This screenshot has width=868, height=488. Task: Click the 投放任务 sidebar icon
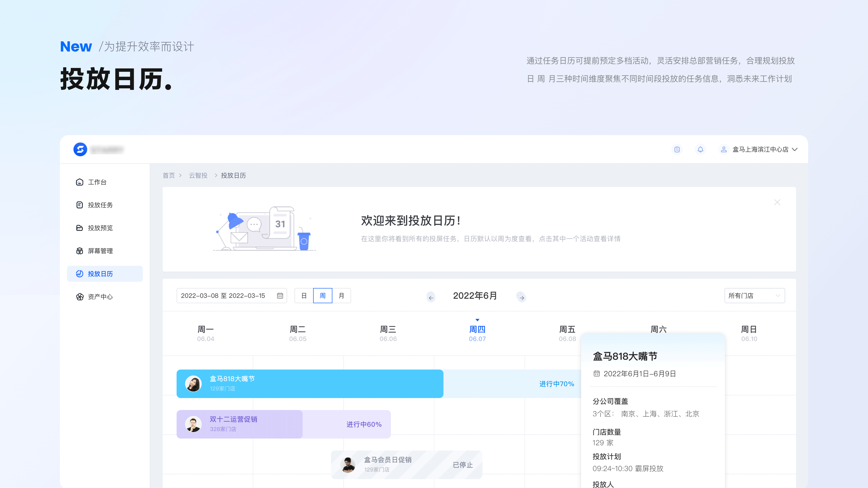[80, 205]
